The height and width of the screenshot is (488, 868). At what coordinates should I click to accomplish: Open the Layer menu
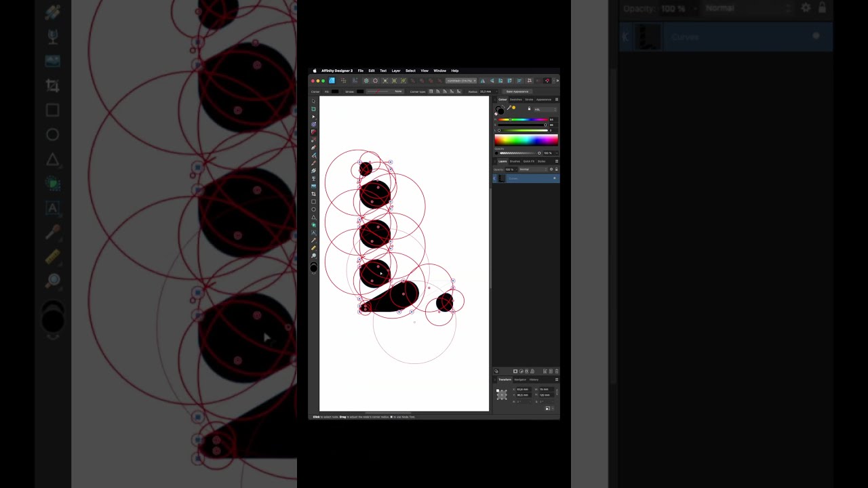396,70
